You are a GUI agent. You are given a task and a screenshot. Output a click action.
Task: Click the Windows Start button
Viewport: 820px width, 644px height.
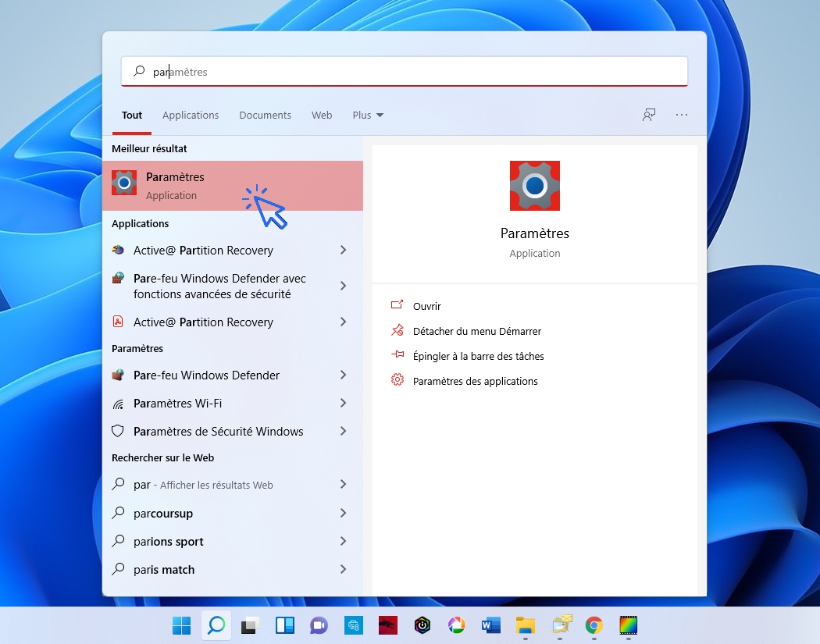pos(181,625)
